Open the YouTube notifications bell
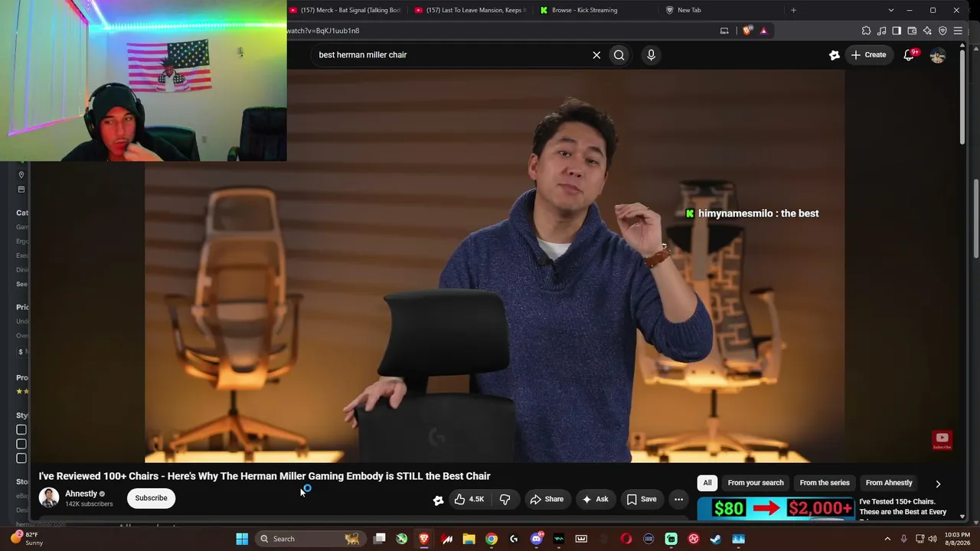Viewport: 980px width, 551px height. pyautogui.click(x=909, y=55)
